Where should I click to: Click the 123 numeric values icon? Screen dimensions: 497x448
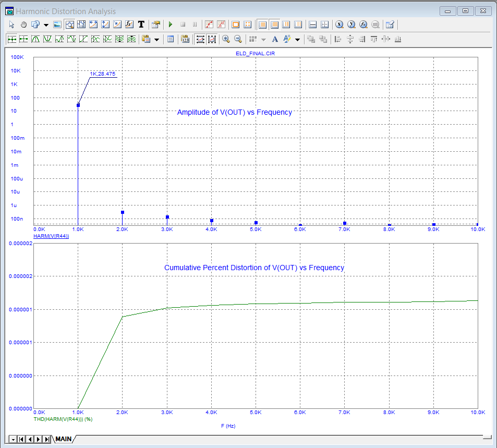[186, 39]
